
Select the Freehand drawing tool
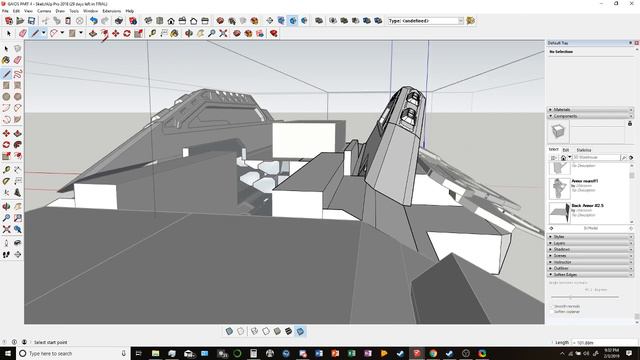[x=18, y=74]
